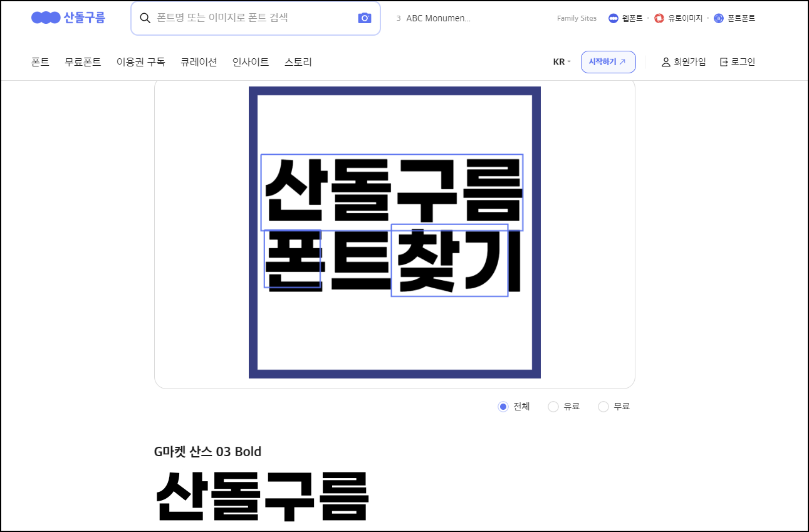Click the 웹폰트 family site icon
Viewport: 809px width, 532px height.
613,18
